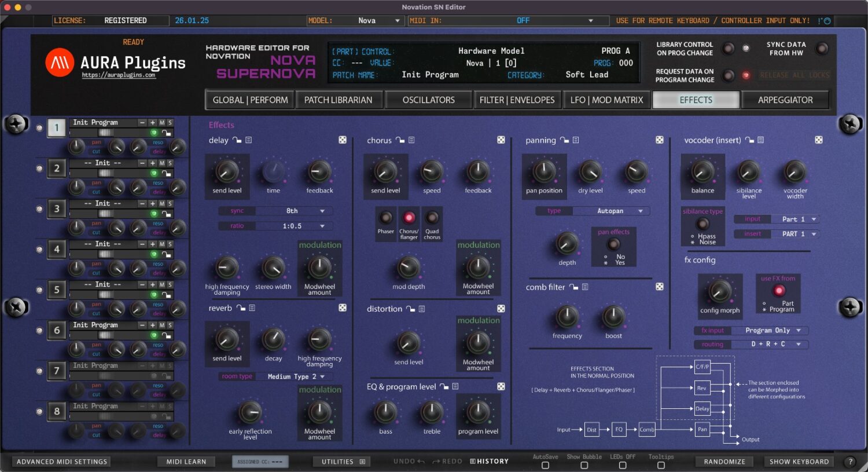The image size is (868, 472).
Task: Click the AURA Plugins logo
Action: coord(61,63)
